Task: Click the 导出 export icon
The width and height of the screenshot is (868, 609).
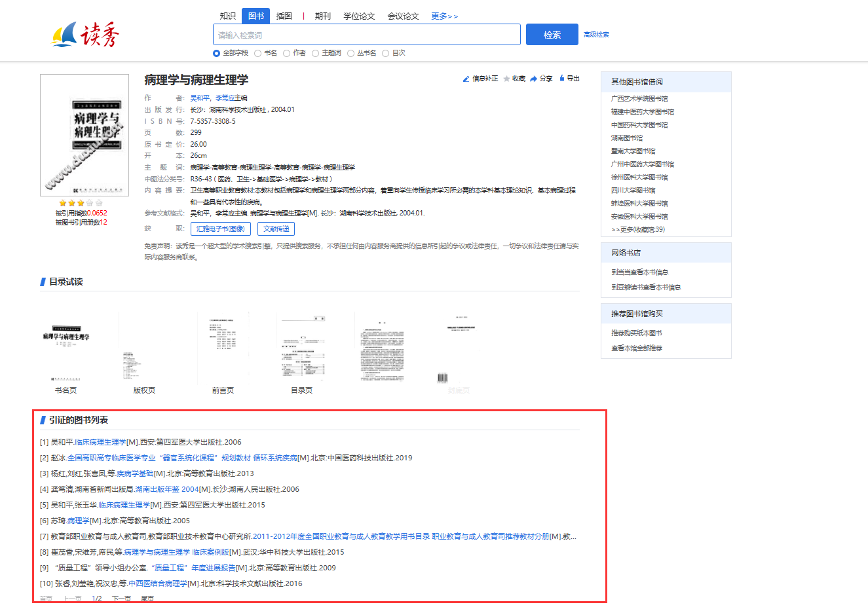Action: (562, 79)
